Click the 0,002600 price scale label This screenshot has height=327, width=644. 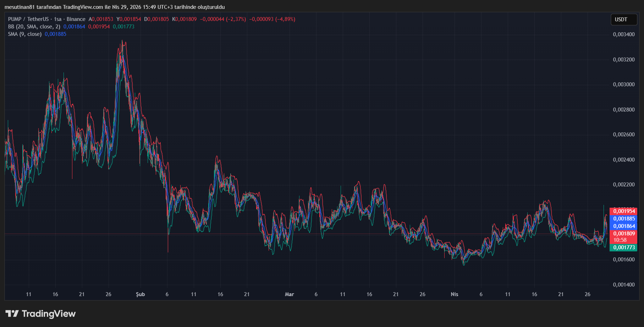[624, 135]
